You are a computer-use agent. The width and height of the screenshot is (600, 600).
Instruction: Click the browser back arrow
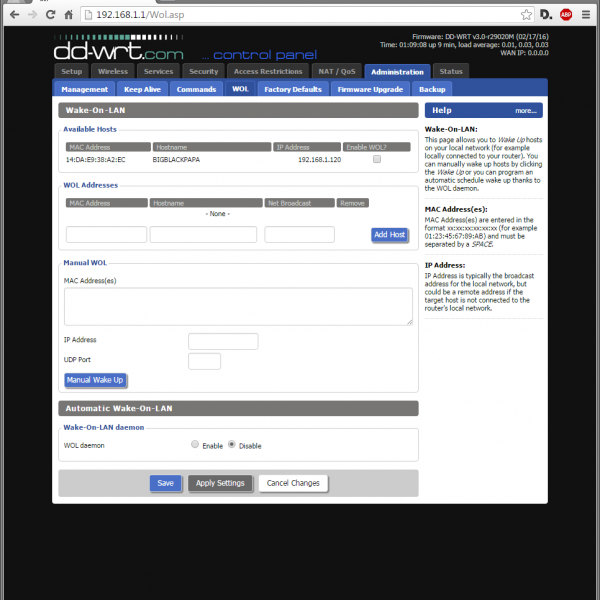click(x=14, y=15)
